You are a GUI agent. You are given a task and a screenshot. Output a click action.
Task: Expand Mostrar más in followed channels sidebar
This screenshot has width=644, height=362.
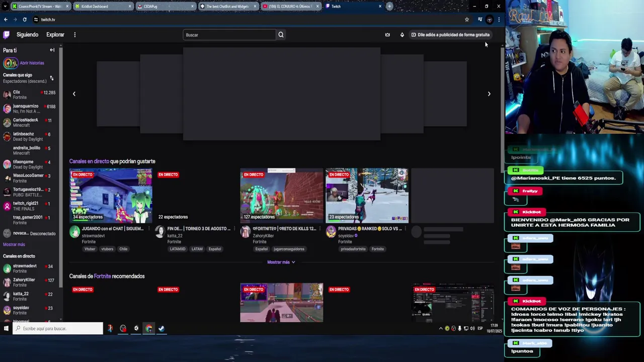click(14, 244)
